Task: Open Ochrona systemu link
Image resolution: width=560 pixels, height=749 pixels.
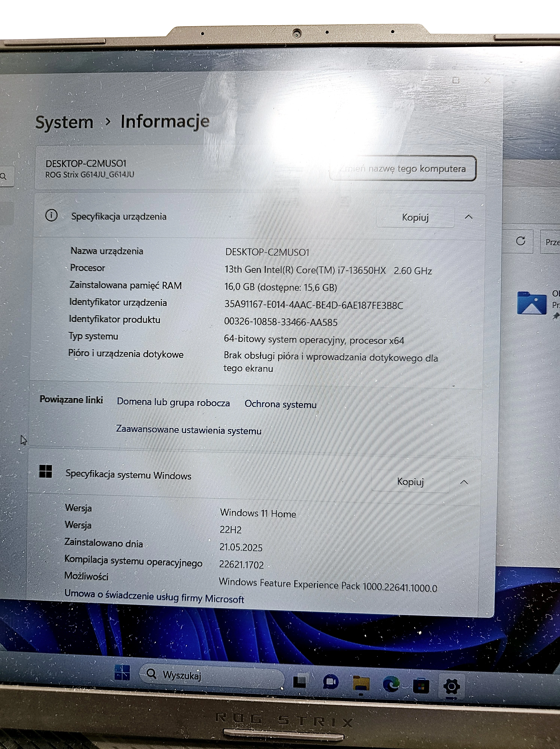Action: click(x=281, y=404)
